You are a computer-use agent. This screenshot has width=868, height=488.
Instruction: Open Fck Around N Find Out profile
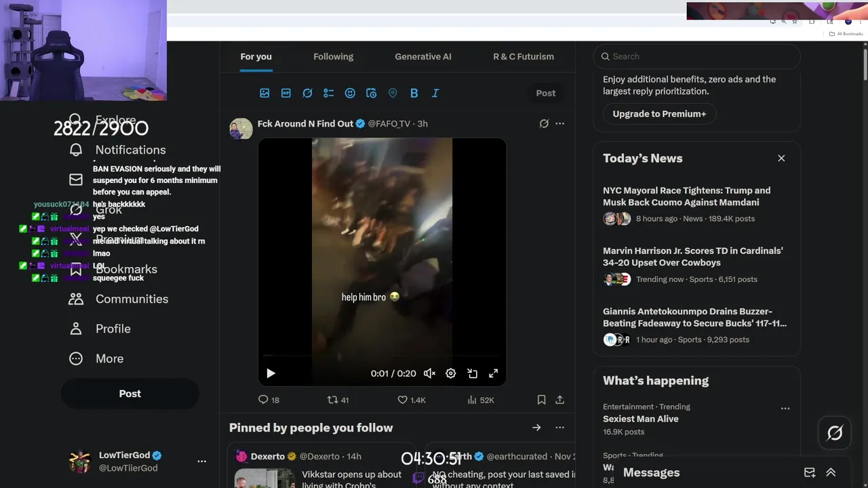(x=305, y=123)
